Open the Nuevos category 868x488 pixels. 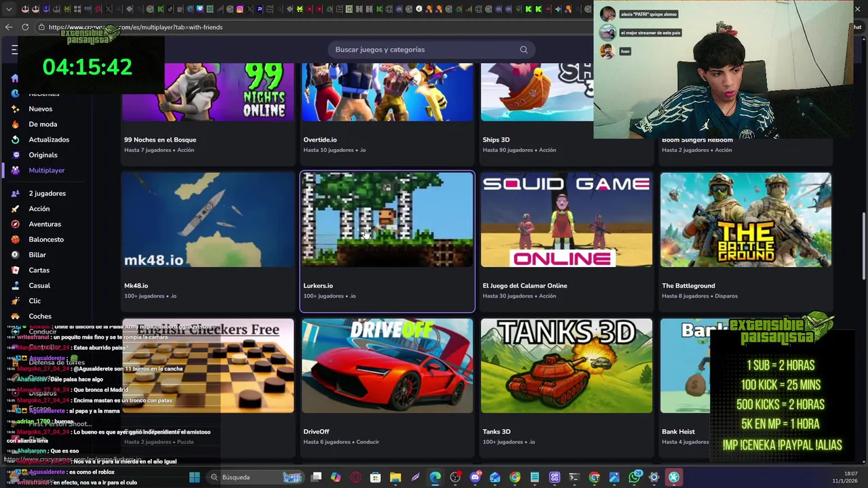click(40, 108)
